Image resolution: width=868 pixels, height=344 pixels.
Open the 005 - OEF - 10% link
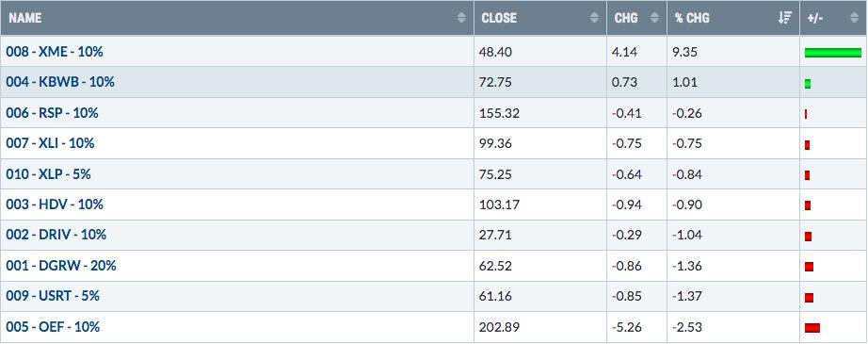point(53,327)
